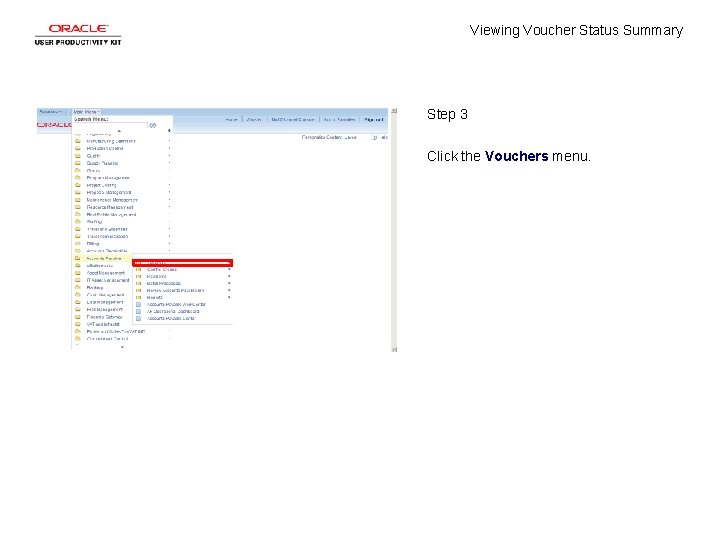This screenshot has height=540, width=720.
Task: Select IT Asset Management entry
Action: click(108, 280)
